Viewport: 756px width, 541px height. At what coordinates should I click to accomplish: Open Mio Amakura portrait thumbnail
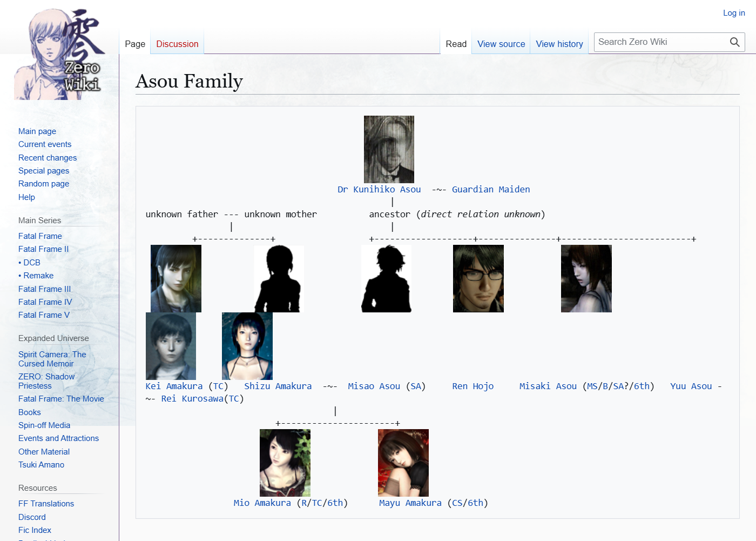pos(285,463)
